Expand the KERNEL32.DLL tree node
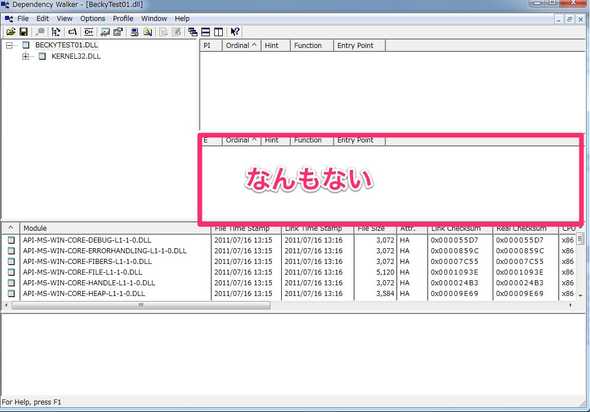The width and height of the screenshot is (590, 412). tap(25, 56)
